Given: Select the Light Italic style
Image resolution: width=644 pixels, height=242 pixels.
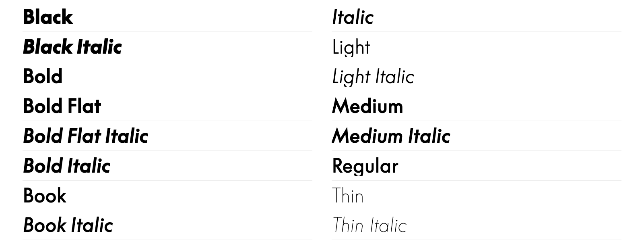Looking at the screenshot, I should [x=373, y=77].
